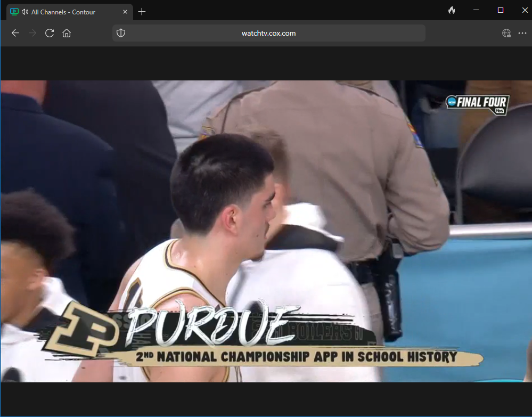Image resolution: width=532 pixels, height=417 pixels.
Task: Select the All Channels - Contour tab
Action: [70, 12]
